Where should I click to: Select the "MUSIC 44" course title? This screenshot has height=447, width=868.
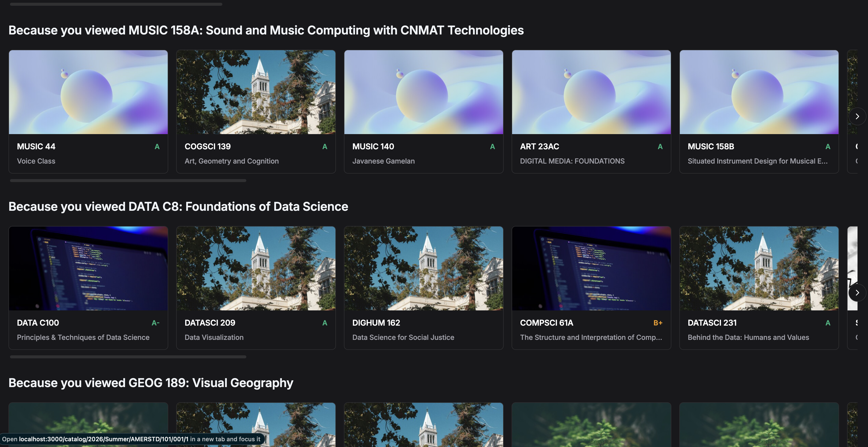click(36, 147)
